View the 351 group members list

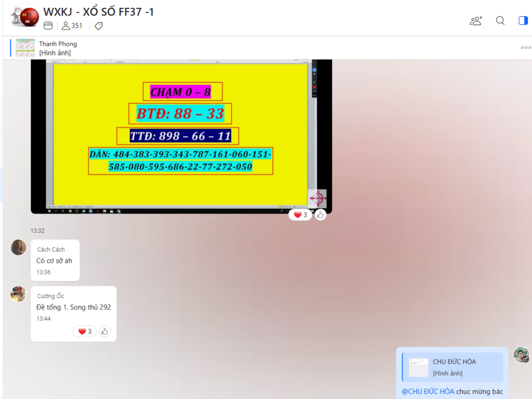coord(72,25)
